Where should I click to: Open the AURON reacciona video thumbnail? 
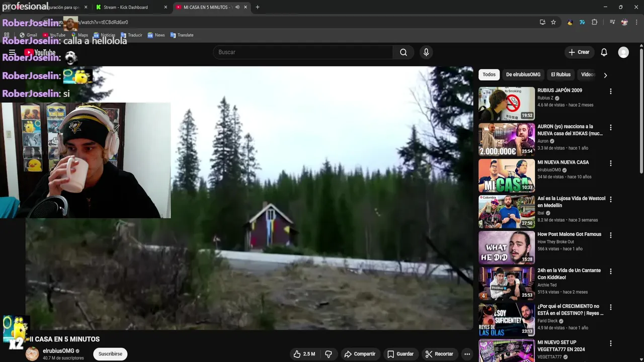507,140
